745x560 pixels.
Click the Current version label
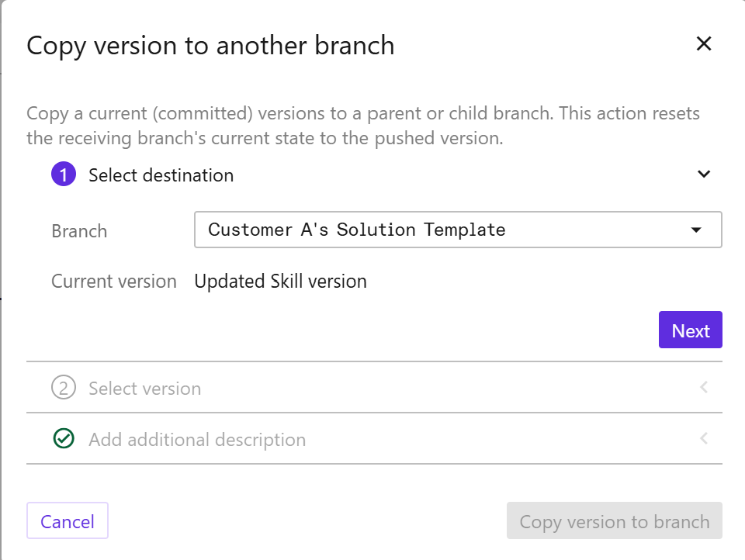tap(114, 281)
